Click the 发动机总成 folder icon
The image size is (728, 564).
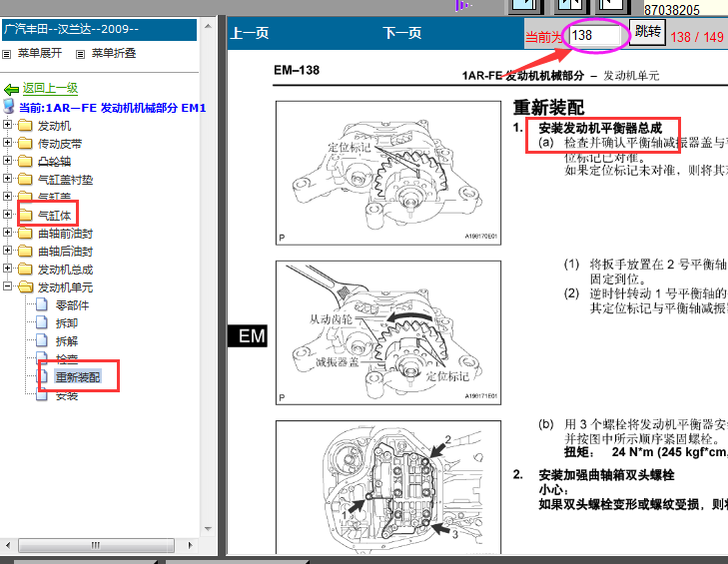pos(25,270)
